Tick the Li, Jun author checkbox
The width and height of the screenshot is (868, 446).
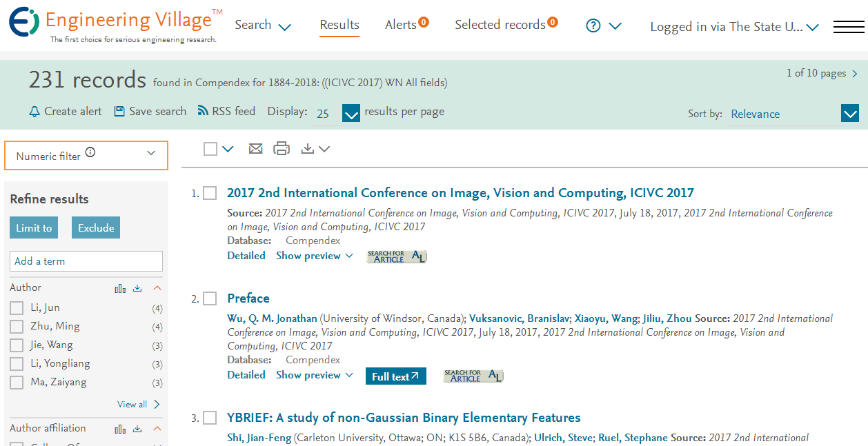pos(17,308)
